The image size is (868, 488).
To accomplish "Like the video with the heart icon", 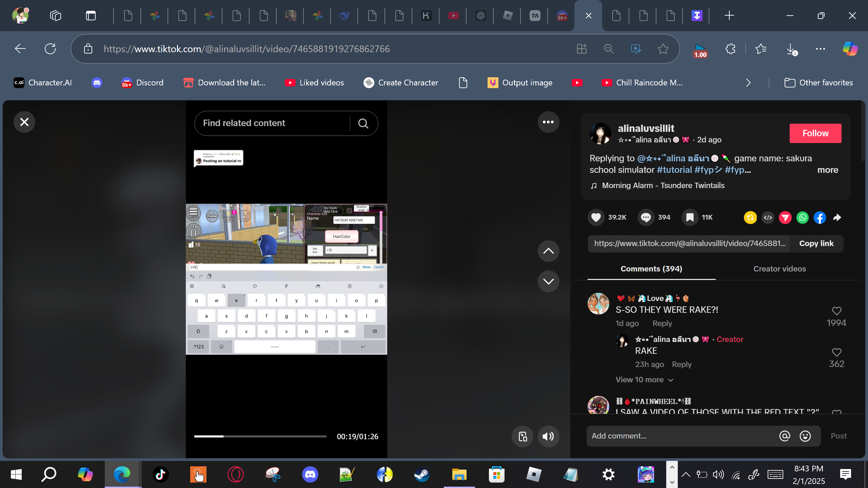I will click(x=596, y=217).
